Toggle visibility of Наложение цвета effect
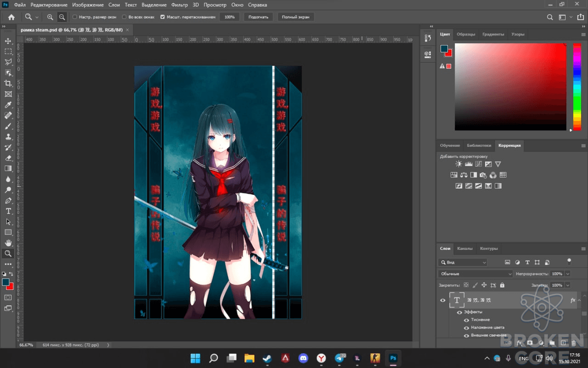 point(466,328)
